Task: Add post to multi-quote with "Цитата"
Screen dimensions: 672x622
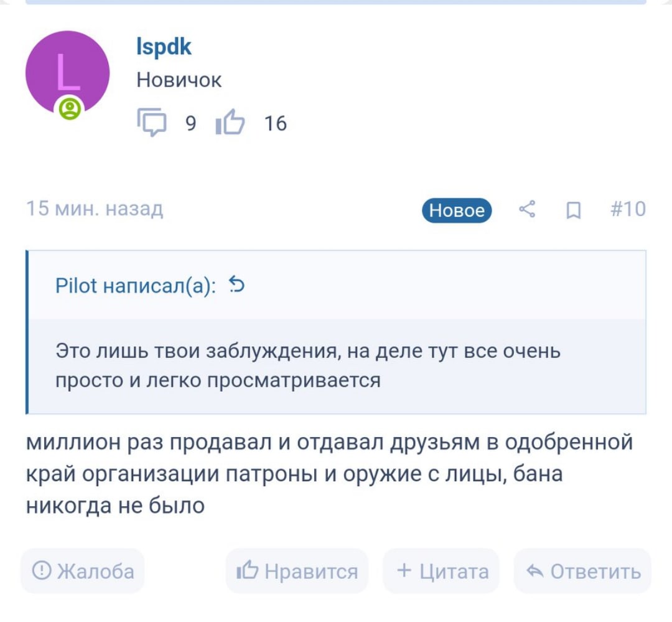Action: click(x=442, y=570)
